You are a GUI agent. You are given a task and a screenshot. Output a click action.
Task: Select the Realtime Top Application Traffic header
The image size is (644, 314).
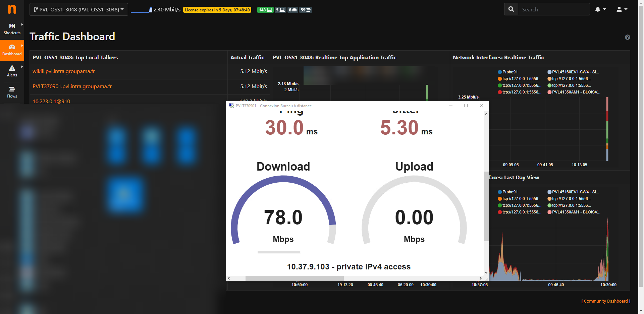coord(334,57)
